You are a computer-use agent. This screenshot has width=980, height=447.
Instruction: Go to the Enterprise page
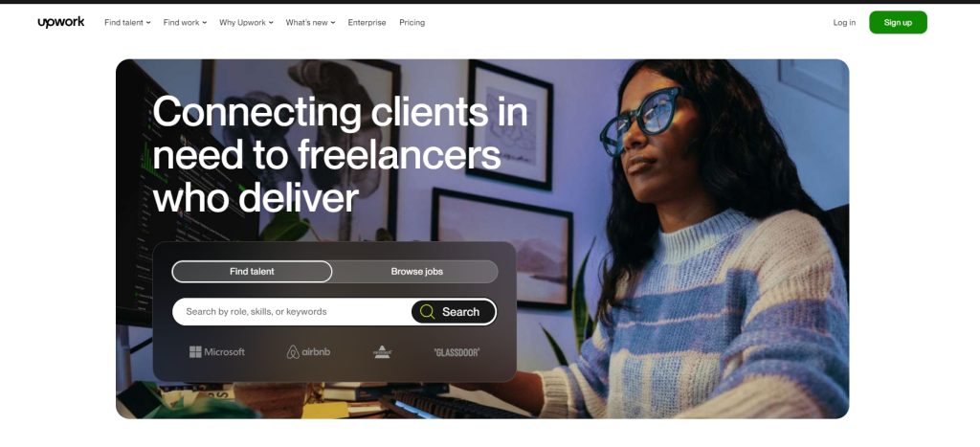367,23
